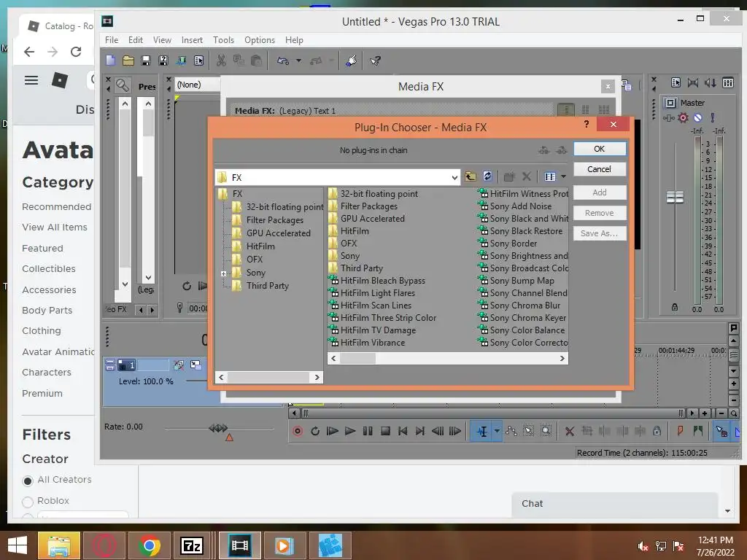The width and height of the screenshot is (747, 560).
Task: Click the 7-Zip icon in the Windows taskbar
Action: [193, 545]
